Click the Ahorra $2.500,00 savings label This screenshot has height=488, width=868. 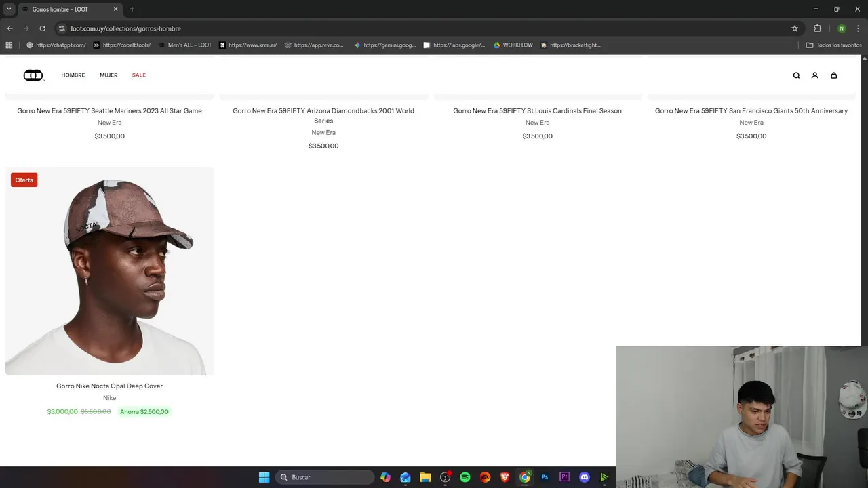pyautogui.click(x=144, y=411)
